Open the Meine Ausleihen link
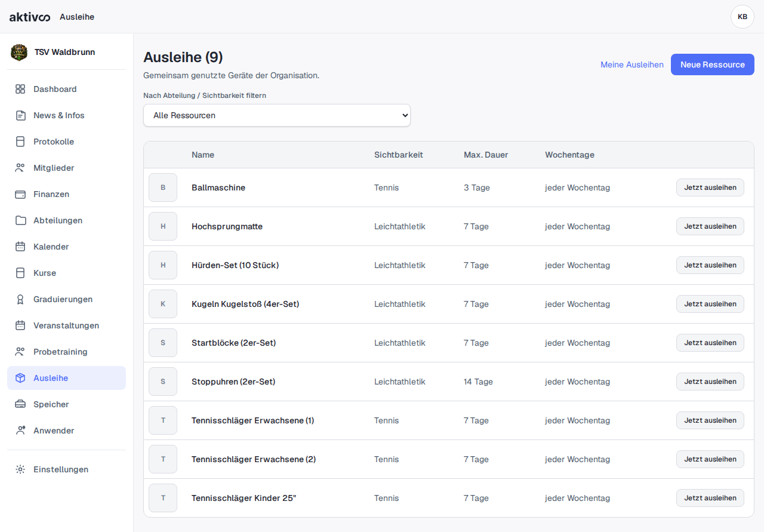Image resolution: width=764 pixels, height=532 pixels. 632,64
